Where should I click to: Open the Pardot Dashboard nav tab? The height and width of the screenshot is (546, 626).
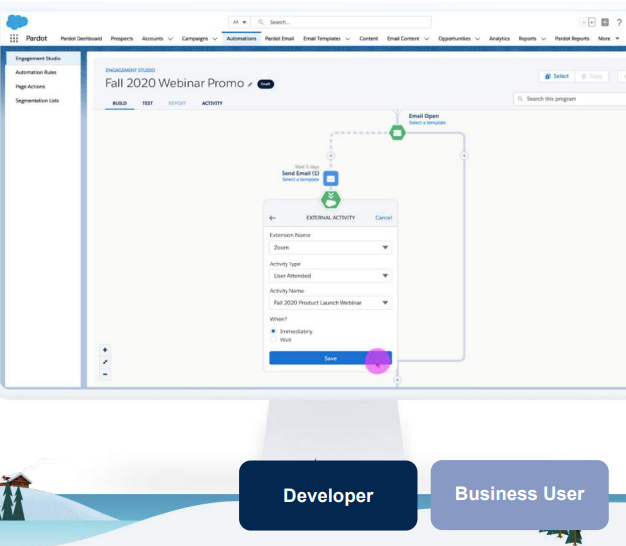coord(81,39)
